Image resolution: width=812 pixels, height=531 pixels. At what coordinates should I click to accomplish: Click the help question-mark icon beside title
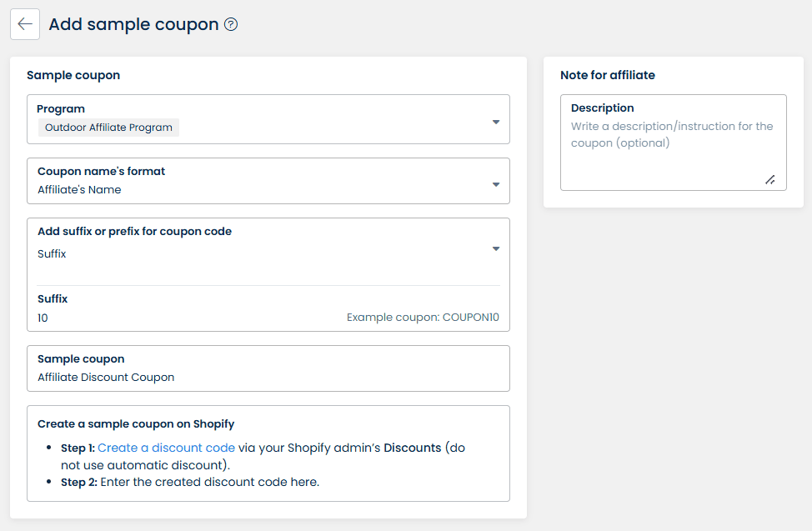(232, 24)
